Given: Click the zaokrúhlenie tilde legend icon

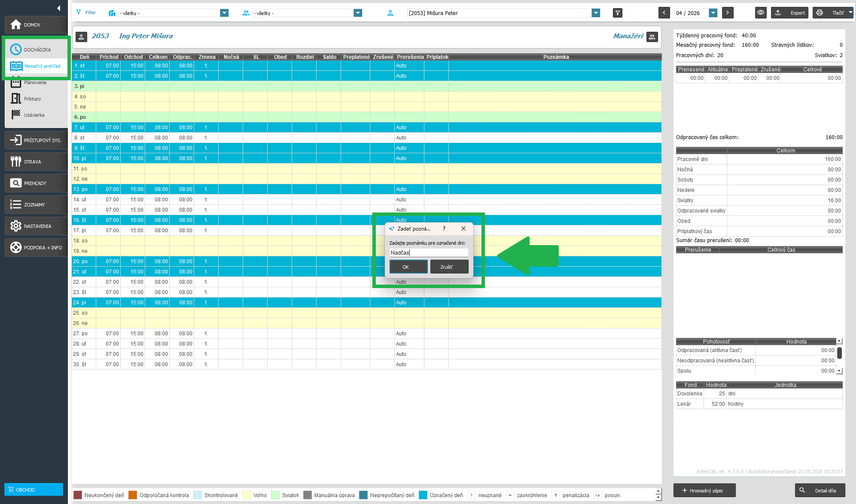Looking at the screenshot, I should [x=510, y=495].
